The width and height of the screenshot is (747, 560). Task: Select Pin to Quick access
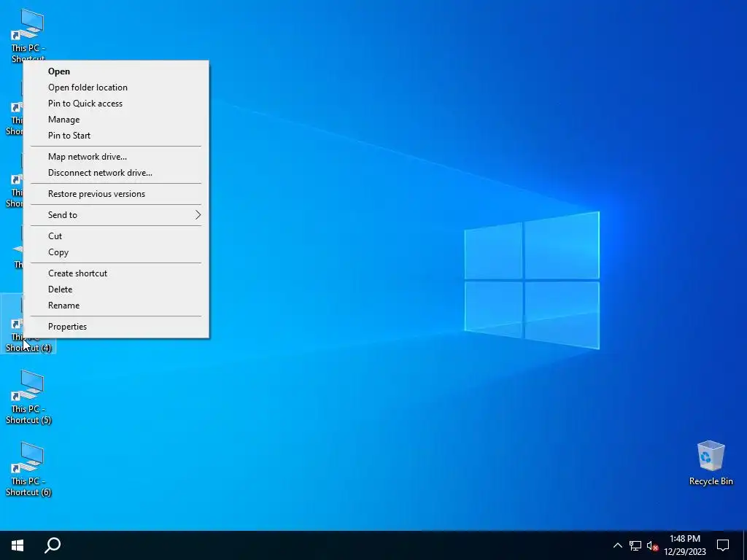[116, 104]
